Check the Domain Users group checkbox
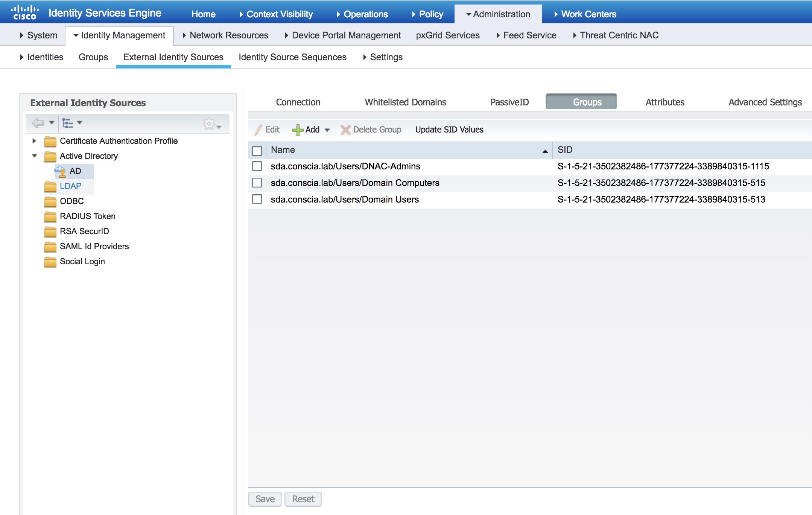Screen dimensions: 812x515 [257, 199]
